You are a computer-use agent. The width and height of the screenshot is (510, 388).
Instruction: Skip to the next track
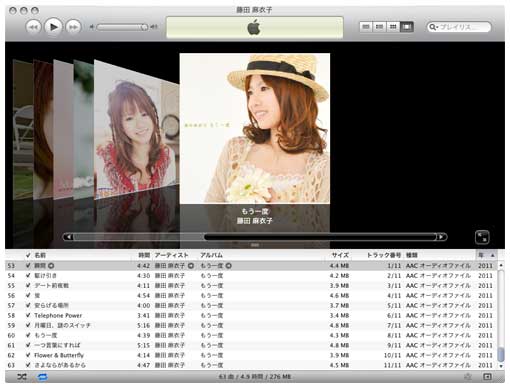click(73, 27)
